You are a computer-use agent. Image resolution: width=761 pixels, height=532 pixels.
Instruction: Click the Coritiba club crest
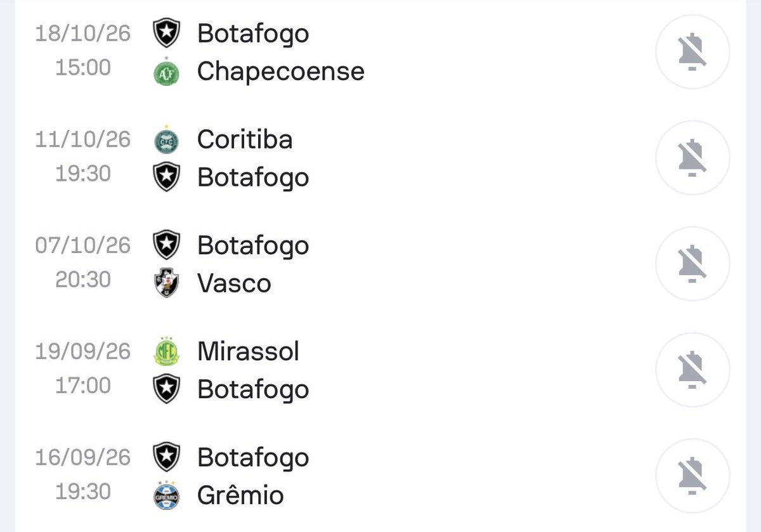tap(167, 140)
